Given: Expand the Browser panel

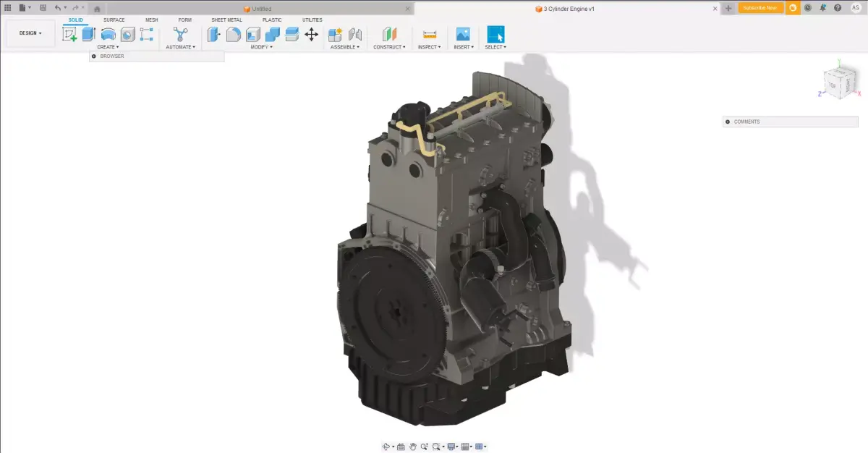Looking at the screenshot, I should pyautogui.click(x=93, y=56).
